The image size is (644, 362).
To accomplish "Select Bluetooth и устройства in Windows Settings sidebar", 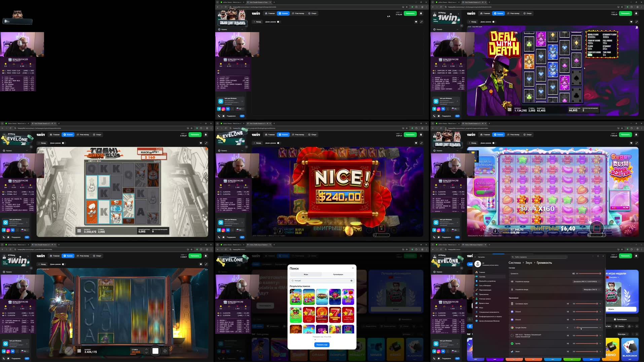I will 487,281.
